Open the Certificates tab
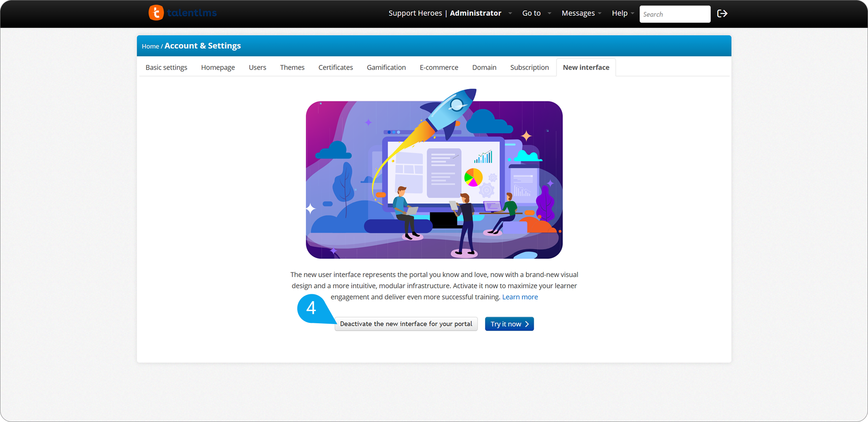Viewport: 868px width, 422px height. (x=335, y=67)
